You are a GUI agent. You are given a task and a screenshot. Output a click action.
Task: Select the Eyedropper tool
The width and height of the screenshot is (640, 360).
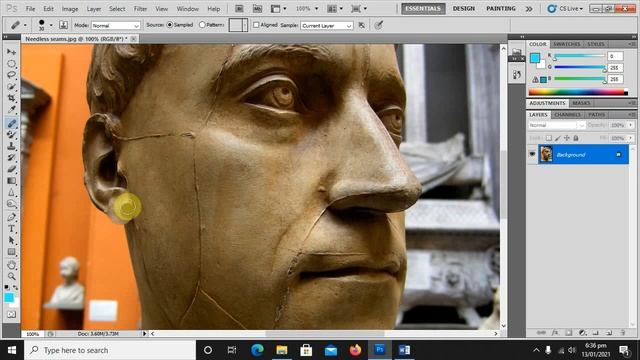(x=11, y=109)
